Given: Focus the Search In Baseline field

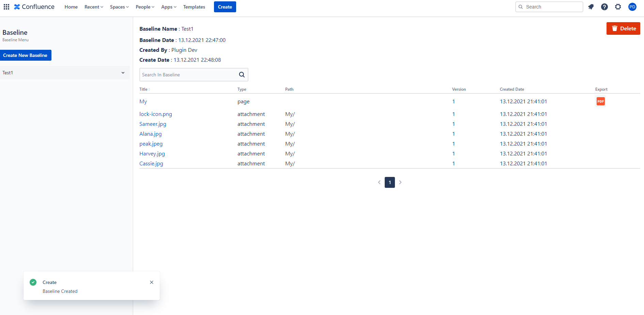Looking at the screenshot, I should coord(187,75).
